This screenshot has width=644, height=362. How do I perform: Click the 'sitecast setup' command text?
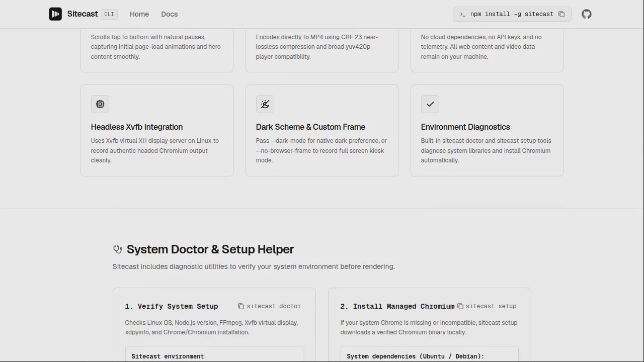coord(491,306)
